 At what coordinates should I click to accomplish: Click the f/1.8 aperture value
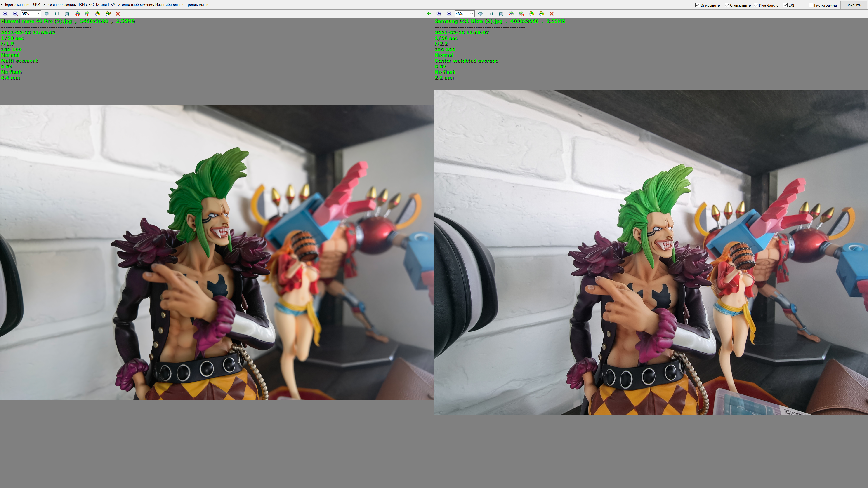7,44
